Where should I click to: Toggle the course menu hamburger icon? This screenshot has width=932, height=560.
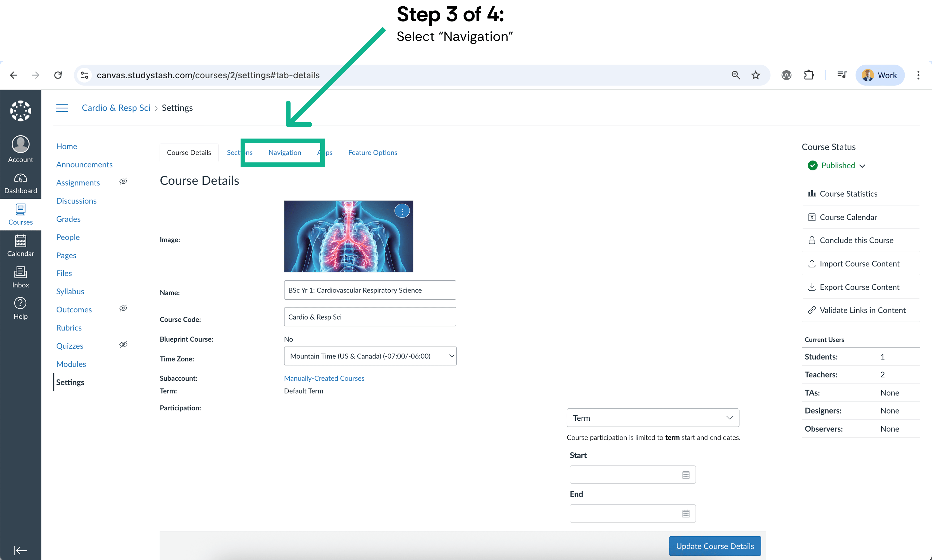(62, 108)
